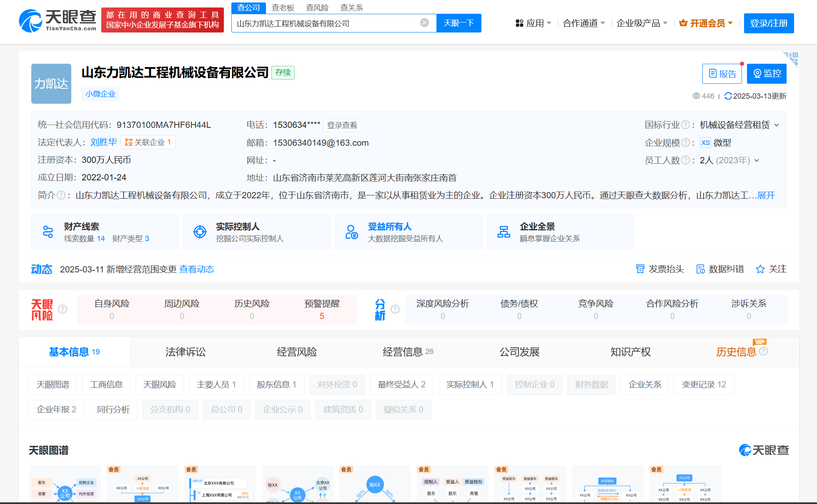The image size is (817, 504).
Task: Open the 经营信息 26 tab
Action: click(408, 352)
